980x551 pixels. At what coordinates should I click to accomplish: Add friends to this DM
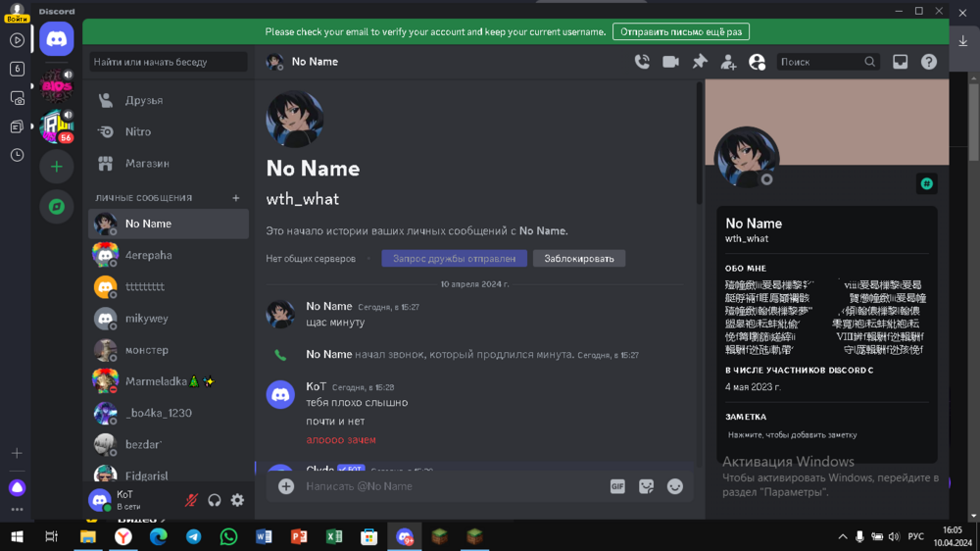[728, 62]
